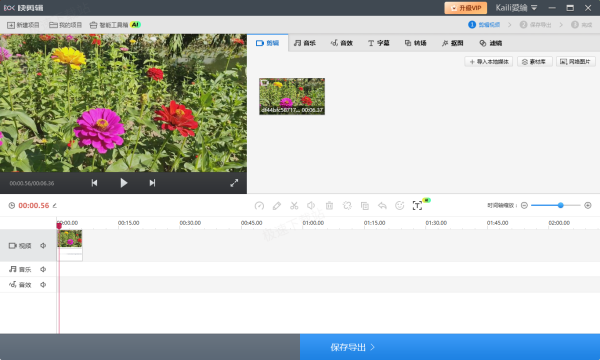Click step 2 save export indicator
Image resolution: width=600 pixels, height=360 pixels.
click(x=535, y=25)
